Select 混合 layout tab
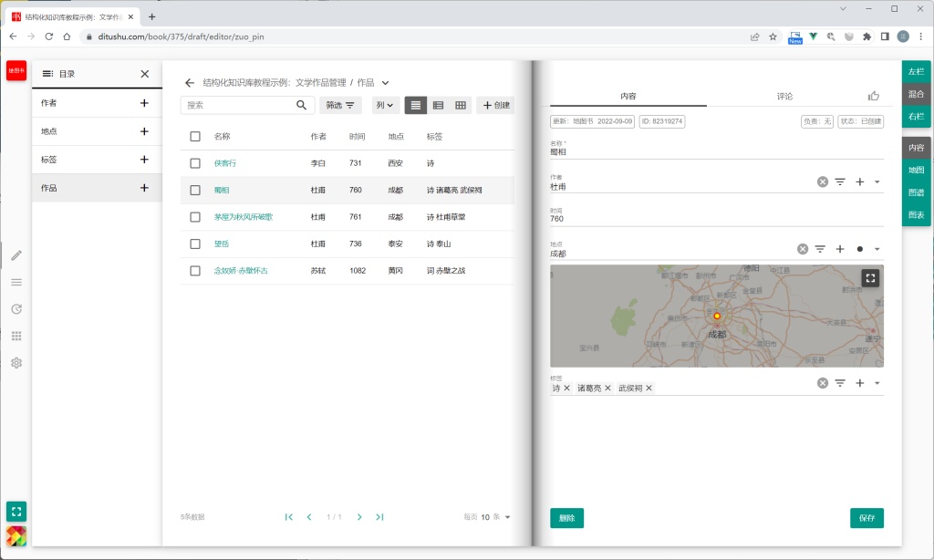The image size is (934, 560). 916,94
